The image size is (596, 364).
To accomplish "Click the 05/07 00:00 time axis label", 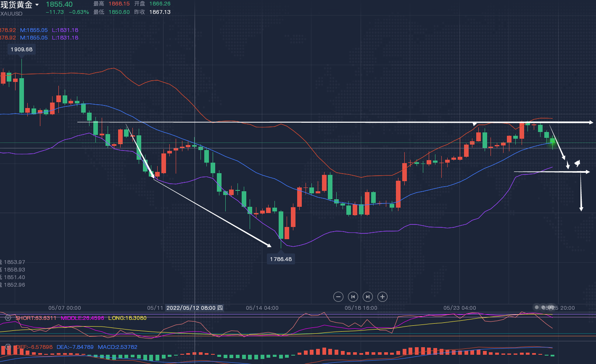I will coord(65,308).
